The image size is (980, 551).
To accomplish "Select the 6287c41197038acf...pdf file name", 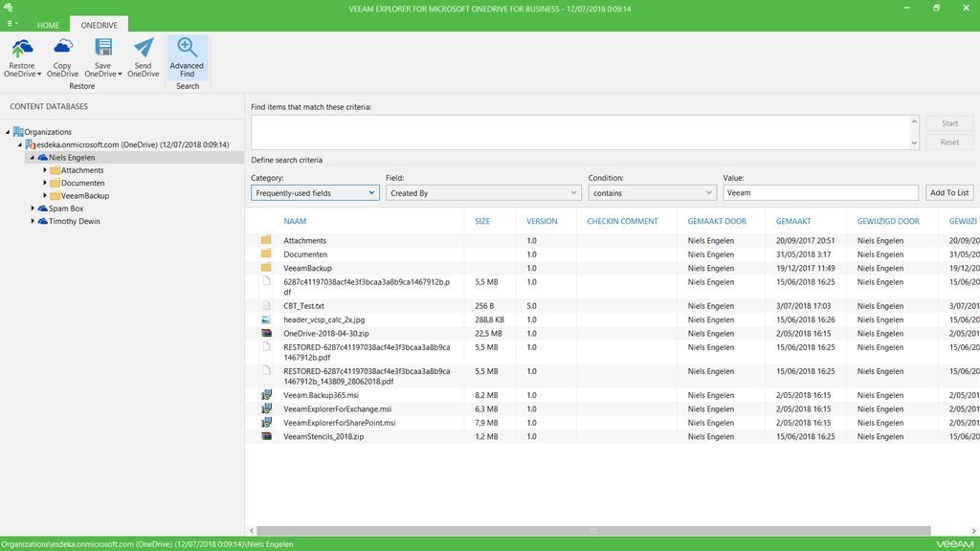I will tap(367, 287).
